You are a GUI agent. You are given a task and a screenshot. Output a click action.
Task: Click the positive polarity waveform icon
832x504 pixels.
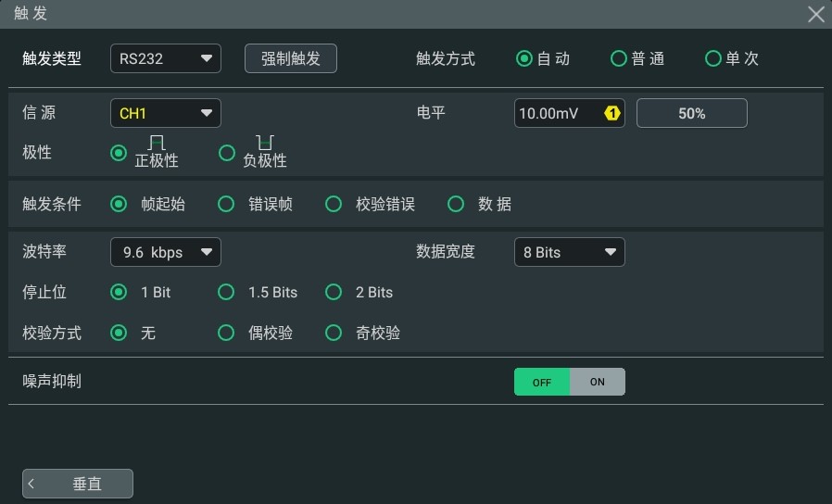tap(157, 142)
